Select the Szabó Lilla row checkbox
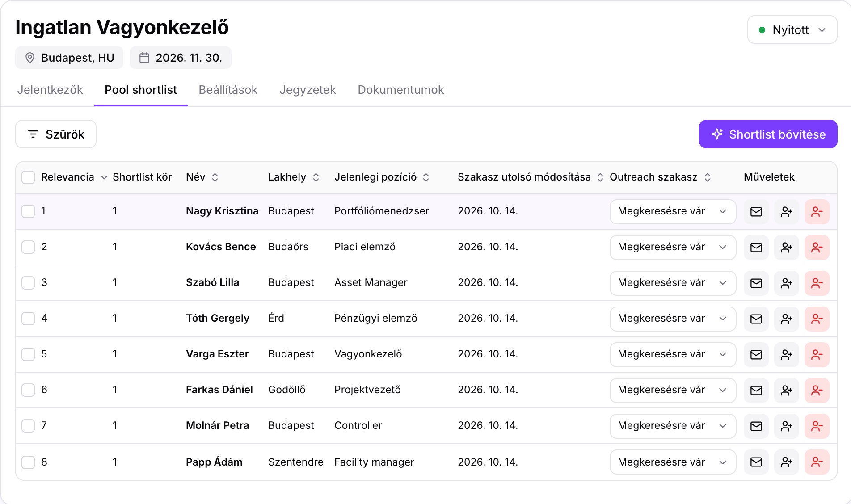Viewport: 851px width, 504px height. tap(28, 283)
